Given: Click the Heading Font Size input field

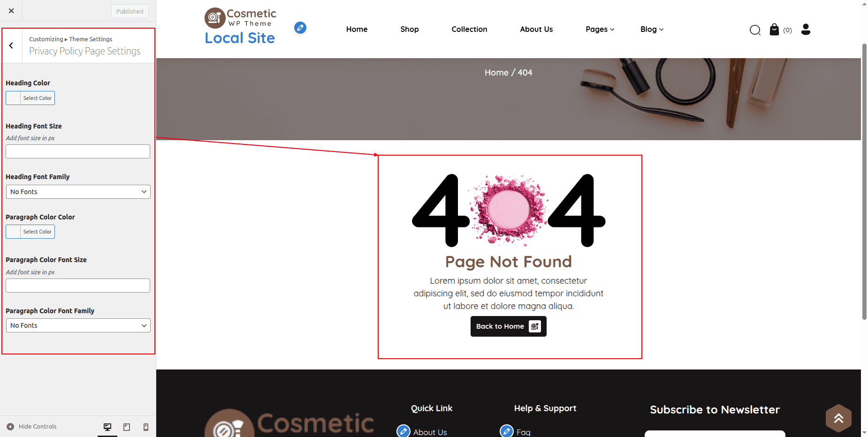Looking at the screenshot, I should pyautogui.click(x=78, y=151).
